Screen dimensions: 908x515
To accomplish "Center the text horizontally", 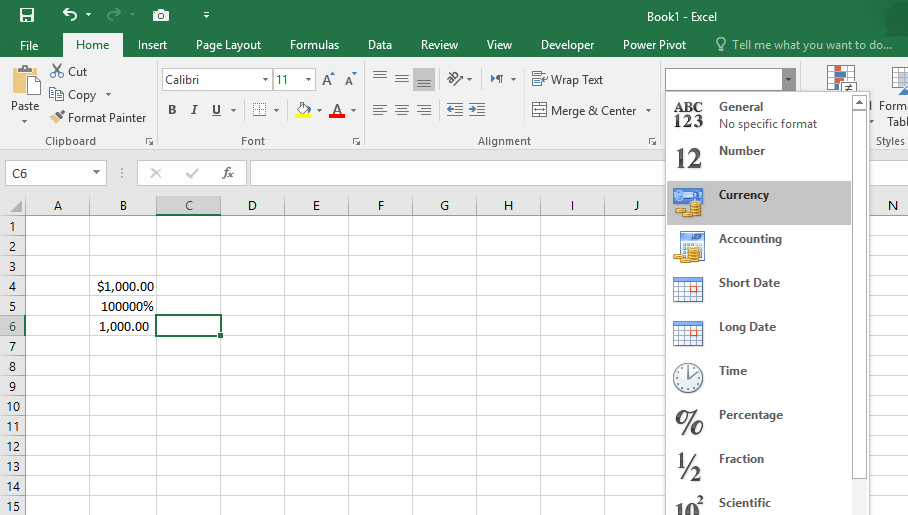I will pos(402,110).
